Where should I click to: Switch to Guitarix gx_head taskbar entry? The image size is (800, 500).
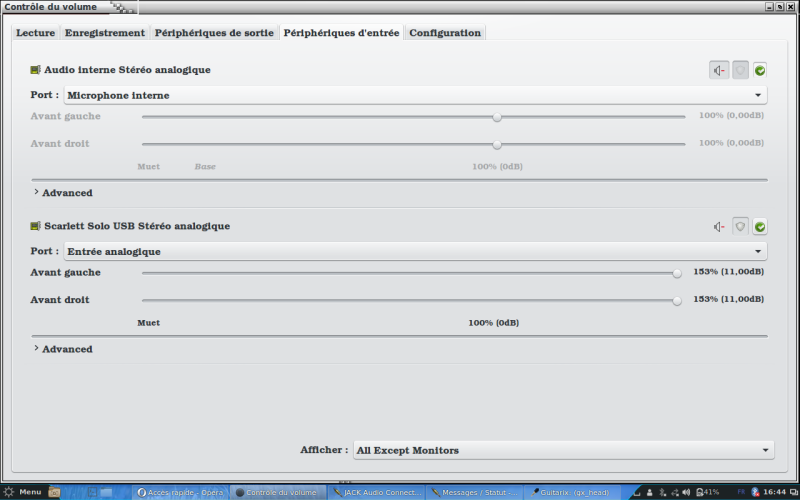(572, 492)
